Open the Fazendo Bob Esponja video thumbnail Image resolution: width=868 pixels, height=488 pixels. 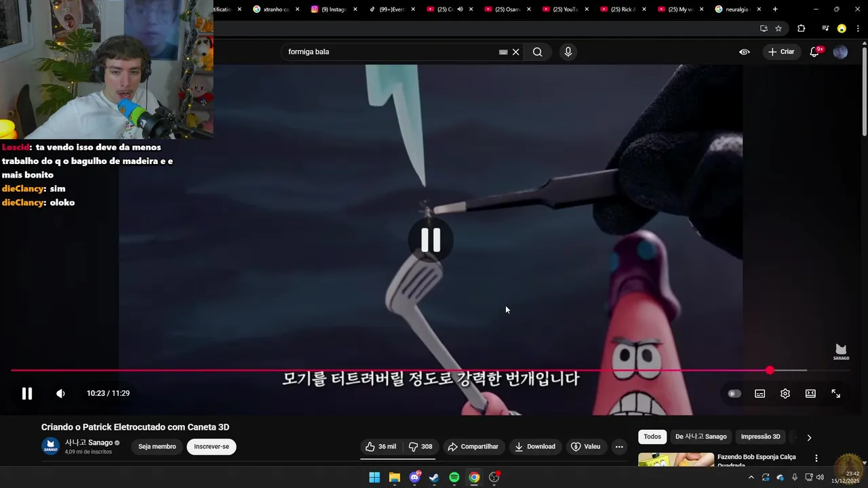pyautogui.click(x=676, y=460)
